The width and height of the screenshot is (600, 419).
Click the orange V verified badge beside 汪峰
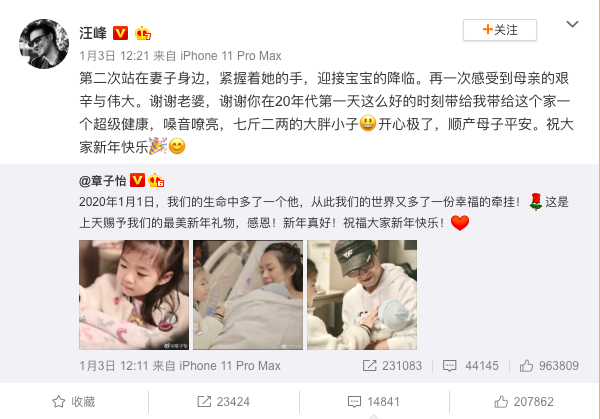[120, 33]
